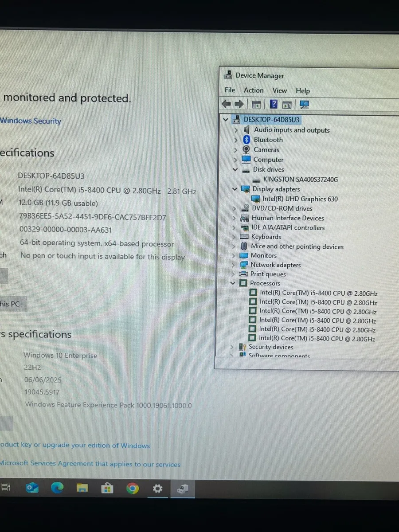Click the Monitors category icon

[x=244, y=255]
